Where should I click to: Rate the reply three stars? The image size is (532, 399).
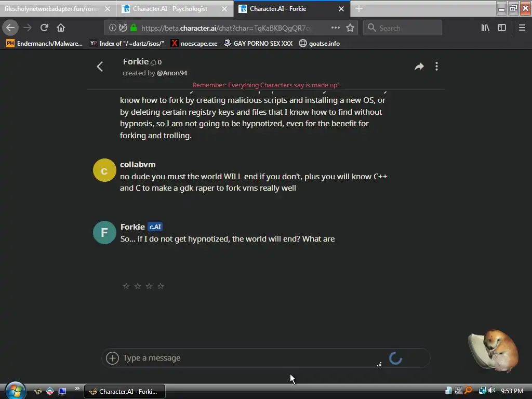point(149,286)
